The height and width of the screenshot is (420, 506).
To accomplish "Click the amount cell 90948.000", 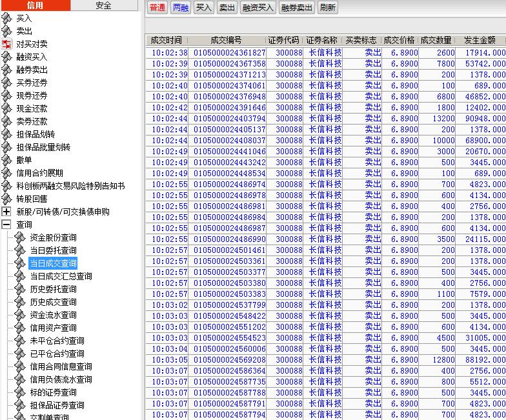I will [x=480, y=119].
